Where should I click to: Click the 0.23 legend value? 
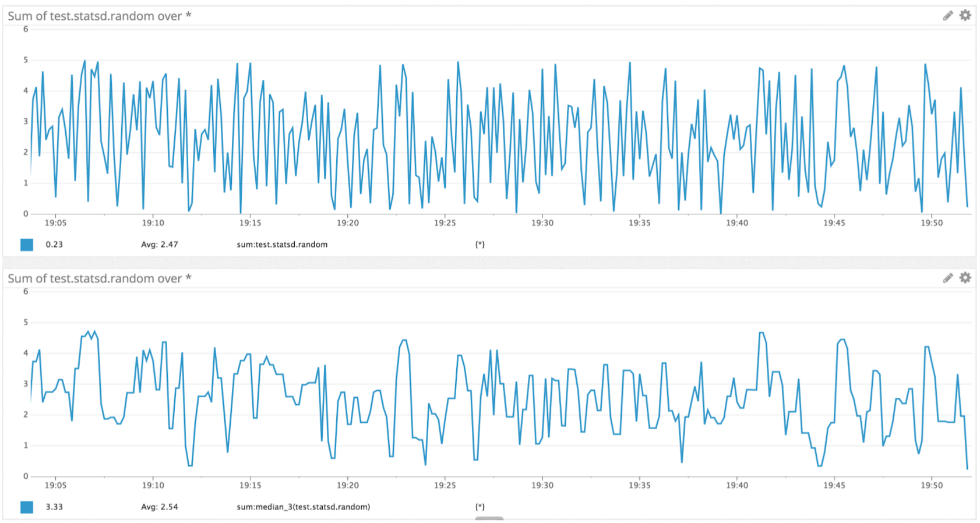click(x=54, y=245)
